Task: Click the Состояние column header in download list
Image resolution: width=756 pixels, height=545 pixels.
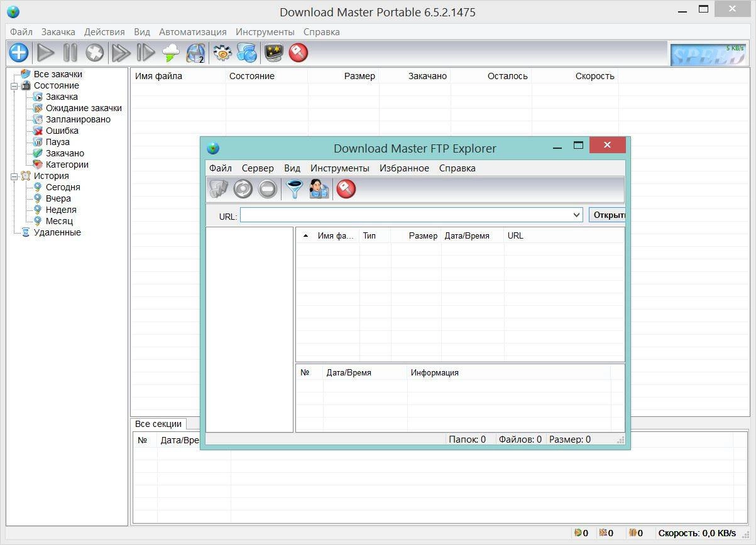Action: [266, 76]
